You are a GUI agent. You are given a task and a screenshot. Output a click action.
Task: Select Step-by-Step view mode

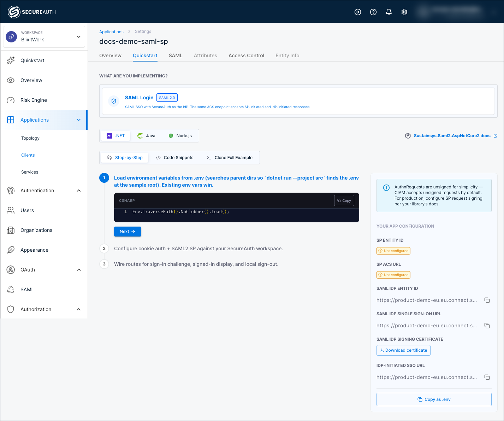coord(125,158)
